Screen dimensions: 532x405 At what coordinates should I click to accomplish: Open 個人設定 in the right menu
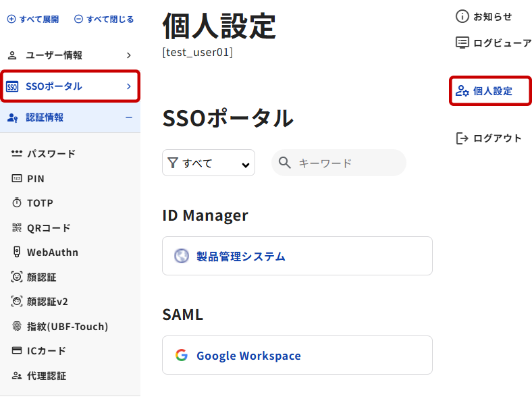pos(491,91)
